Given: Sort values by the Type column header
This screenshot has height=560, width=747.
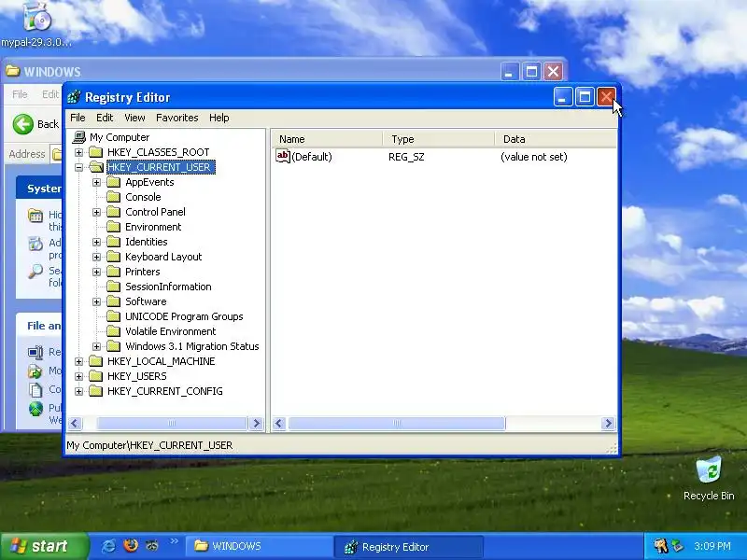Looking at the screenshot, I should [x=438, y=139].
